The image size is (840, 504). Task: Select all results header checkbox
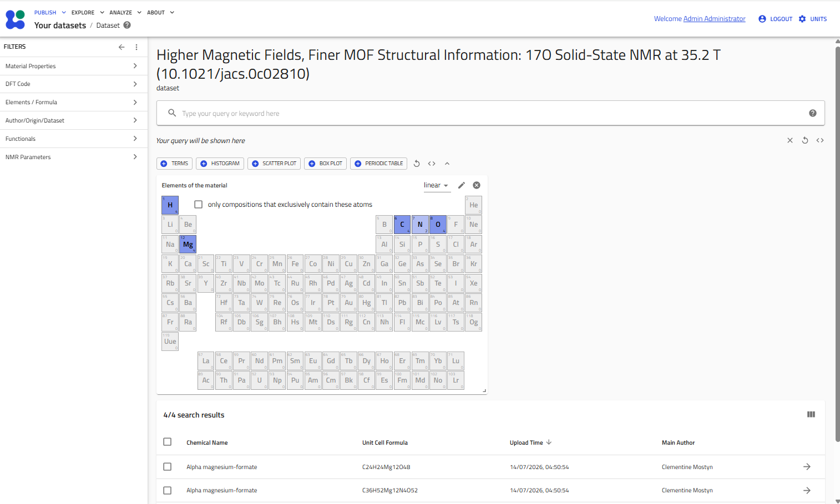(168, 442)
